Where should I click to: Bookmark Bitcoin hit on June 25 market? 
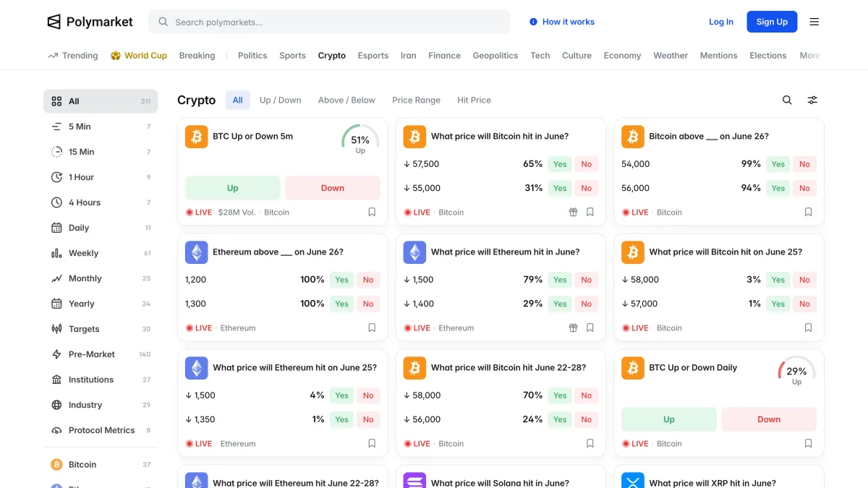[x=809, y=328]
